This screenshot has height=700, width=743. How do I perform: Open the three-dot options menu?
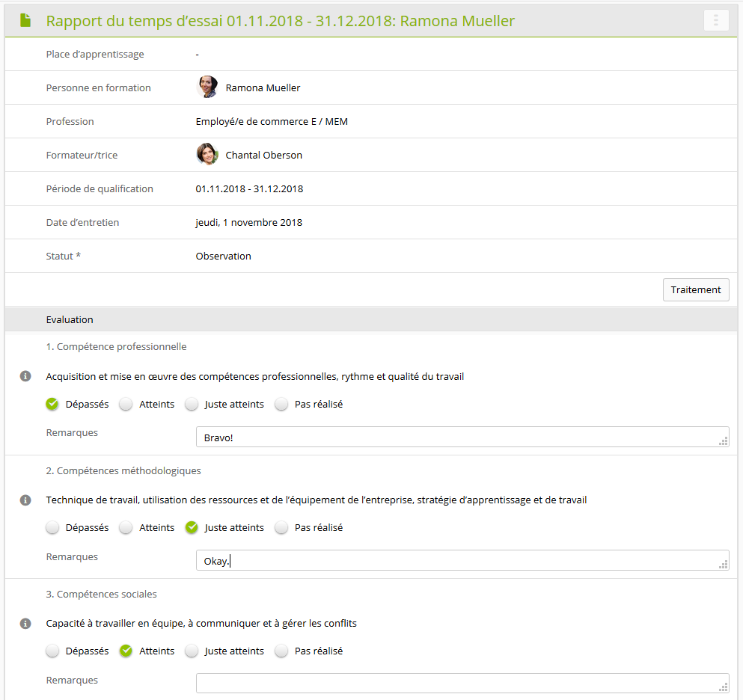pos(716,21)
